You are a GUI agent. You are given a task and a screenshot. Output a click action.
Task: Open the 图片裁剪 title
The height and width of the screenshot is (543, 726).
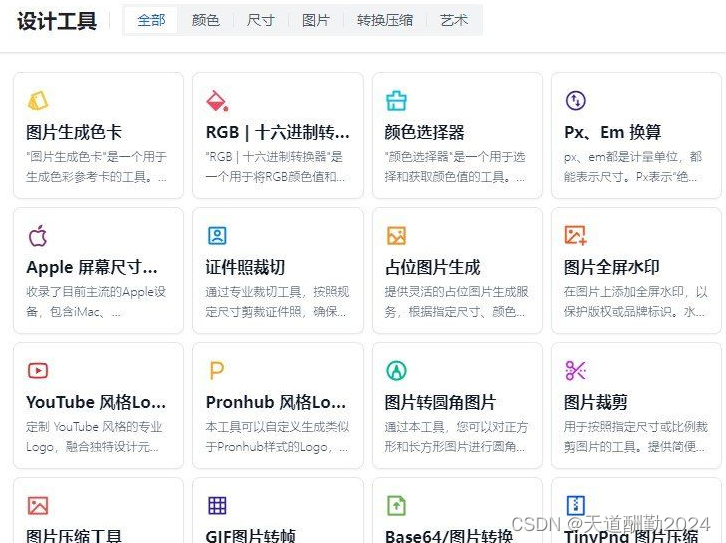coord(596,402)
